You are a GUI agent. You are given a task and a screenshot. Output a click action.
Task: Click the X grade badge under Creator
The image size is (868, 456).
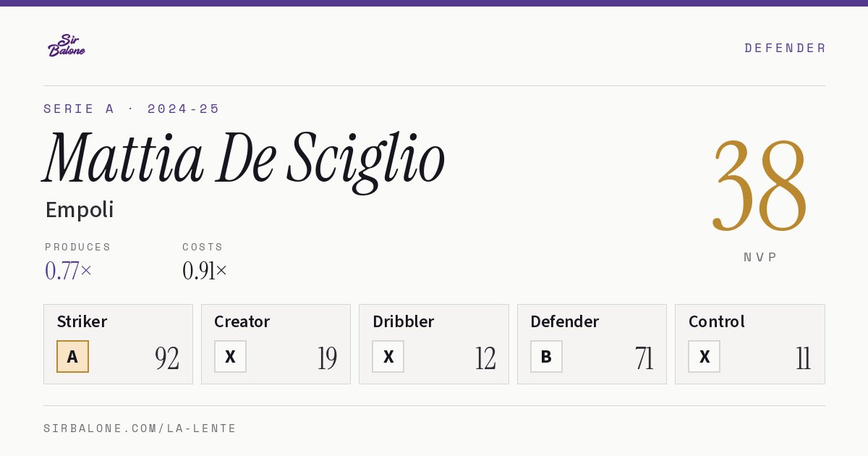[230, 357]
